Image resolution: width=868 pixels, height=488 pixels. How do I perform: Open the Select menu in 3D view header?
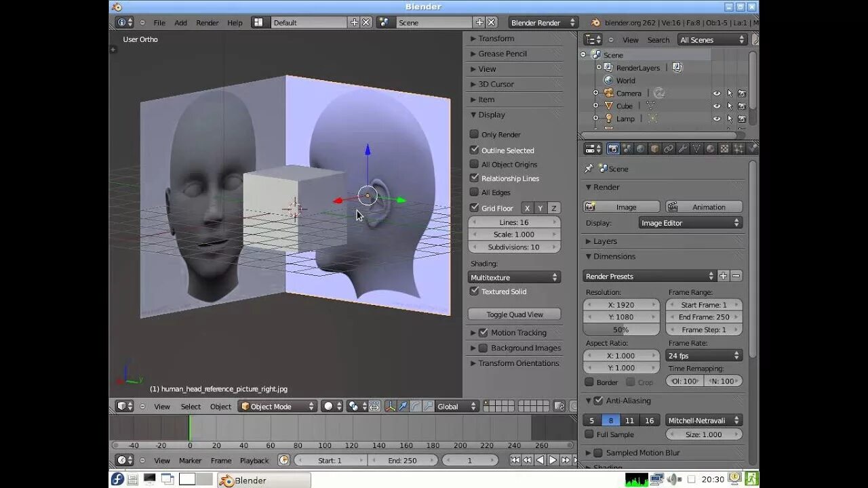tap(191, 407)
